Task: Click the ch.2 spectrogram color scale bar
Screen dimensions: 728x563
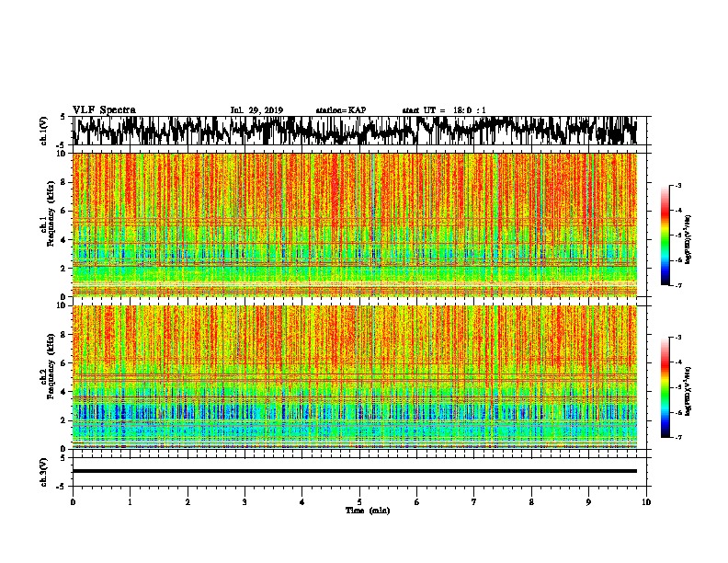Action: click(665, 387)
